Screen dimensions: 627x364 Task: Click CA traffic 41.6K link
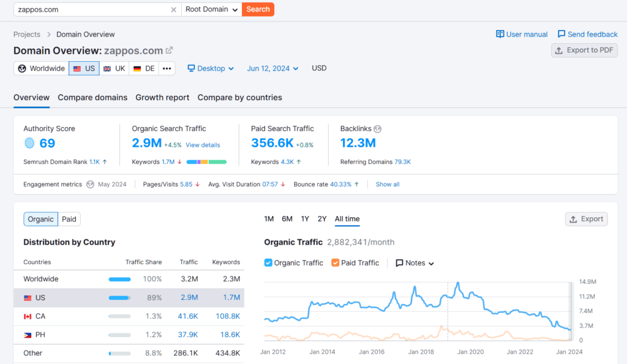pyautogui.click(x=188, y=316)
